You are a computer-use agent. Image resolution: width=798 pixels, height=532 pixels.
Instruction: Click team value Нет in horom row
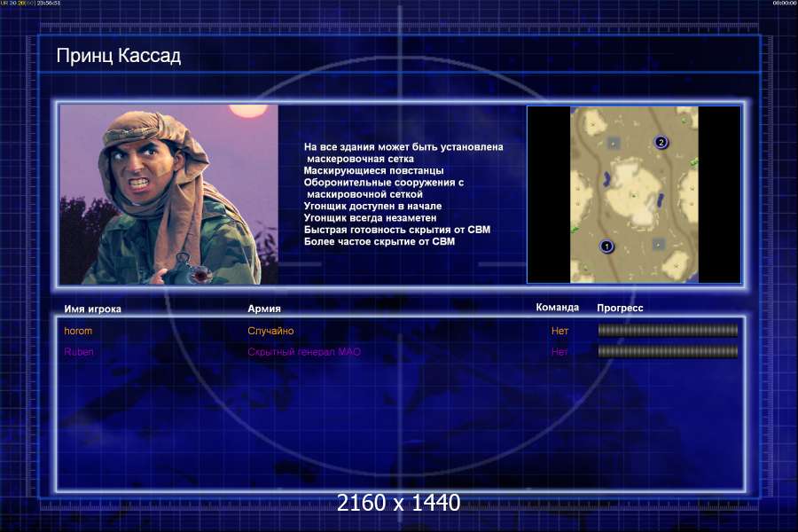coord(559,331)
